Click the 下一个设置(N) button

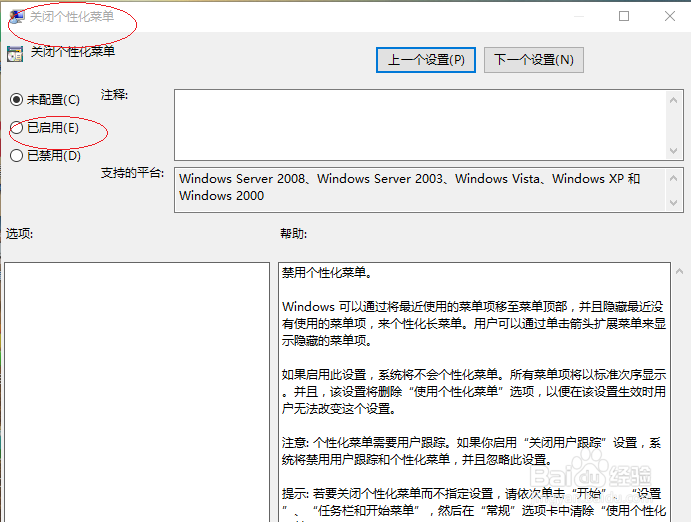pos(534,60)
